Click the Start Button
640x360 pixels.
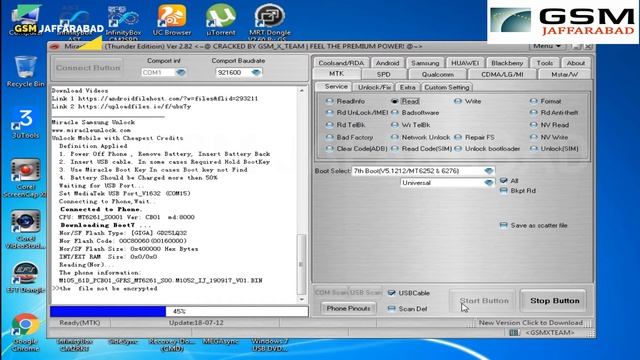click(x=484, y=301)
